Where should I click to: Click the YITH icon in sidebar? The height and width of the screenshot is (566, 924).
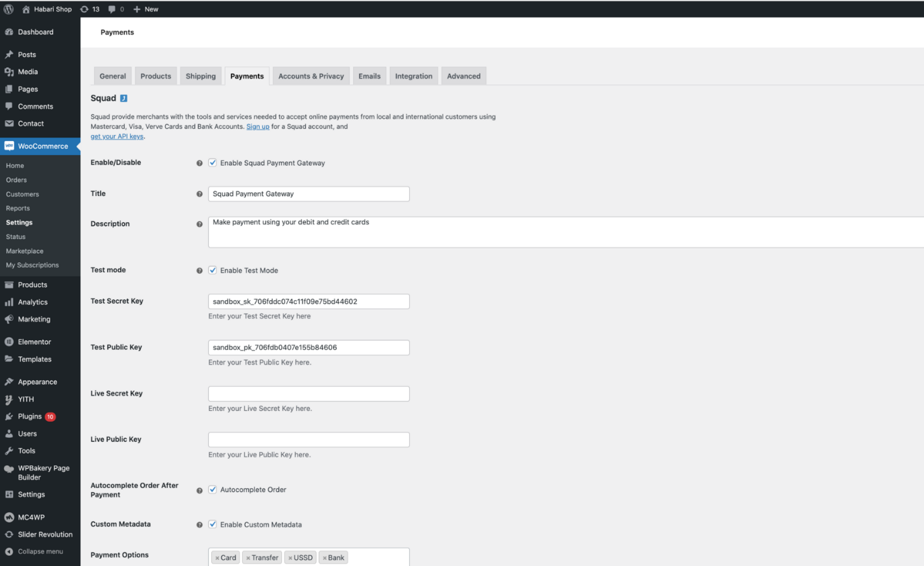9,399
